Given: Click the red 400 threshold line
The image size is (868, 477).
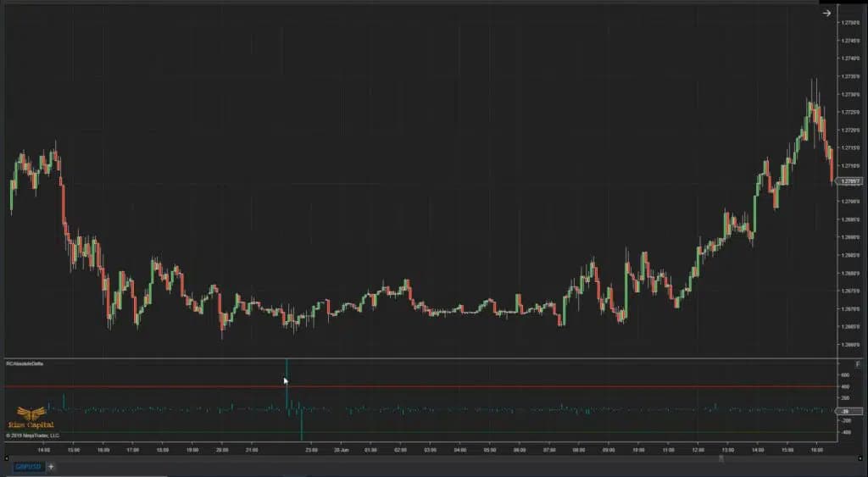Looking at the screenshot, I should 420,386.
